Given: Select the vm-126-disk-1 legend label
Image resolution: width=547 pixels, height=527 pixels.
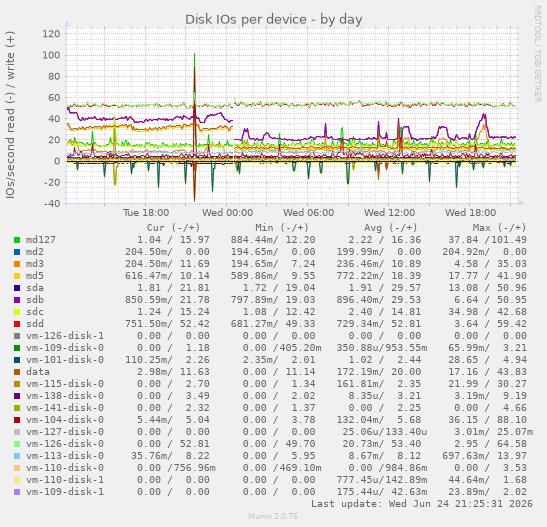Looking at the screenshot, I should pyautogui.click(x=65, y=336).
